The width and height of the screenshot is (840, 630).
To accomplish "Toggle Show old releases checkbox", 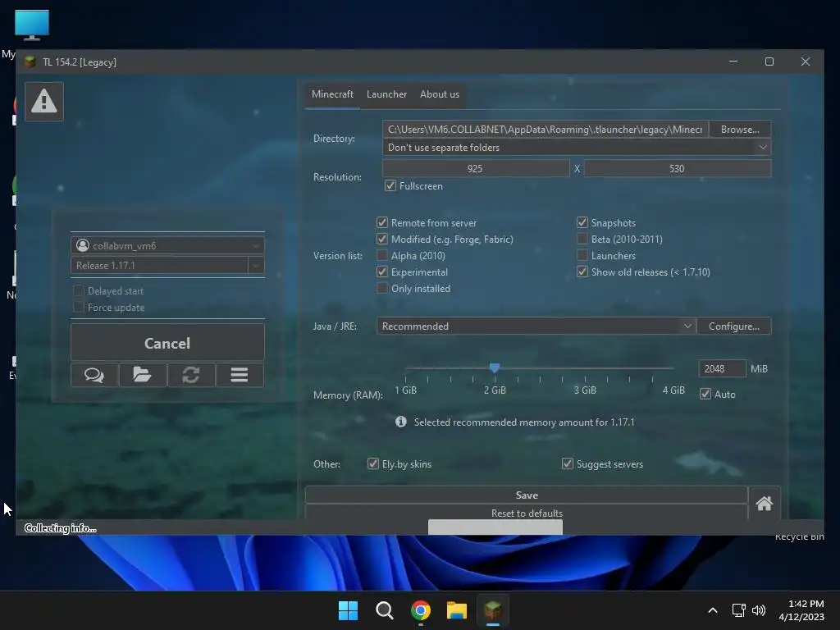I will point(582,272).
